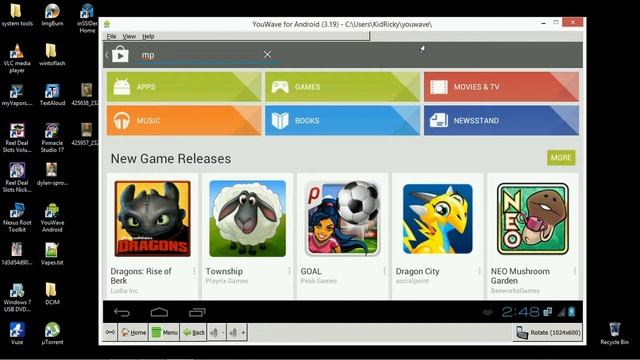
Task: Select the wintoflash desktop folder
Action: (x=52, y=55)
